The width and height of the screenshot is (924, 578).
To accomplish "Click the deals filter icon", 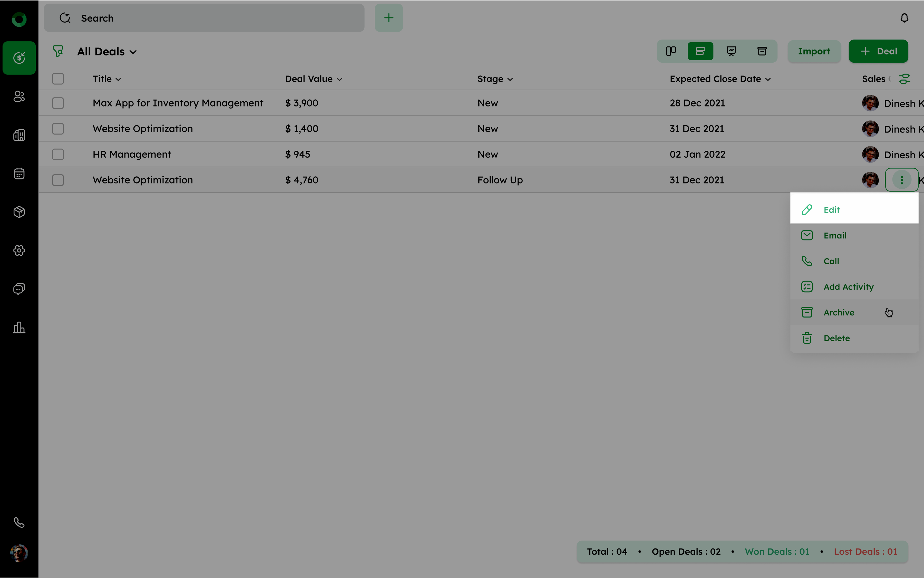I will point(58,51).
